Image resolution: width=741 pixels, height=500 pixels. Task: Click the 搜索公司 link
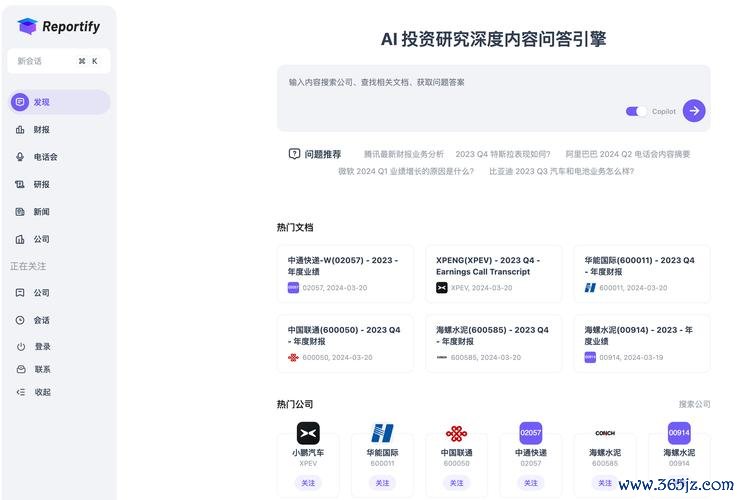point(694,404)
